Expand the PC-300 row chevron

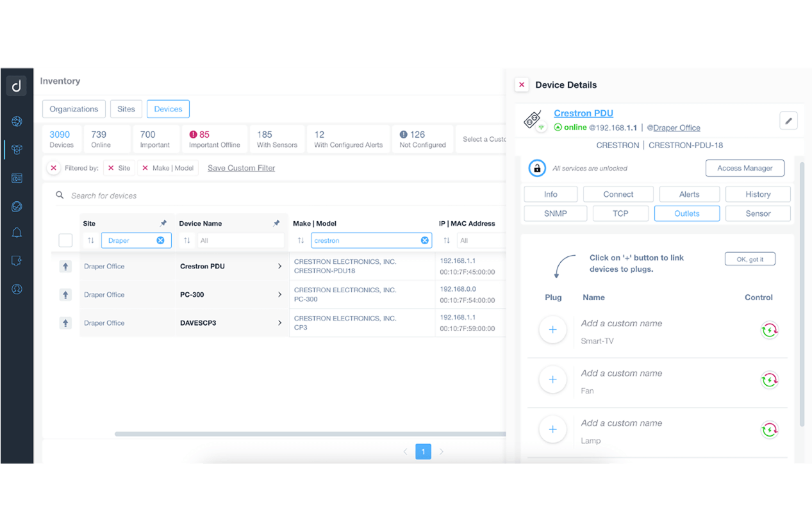pyautogui.click(x=279, y=295)
